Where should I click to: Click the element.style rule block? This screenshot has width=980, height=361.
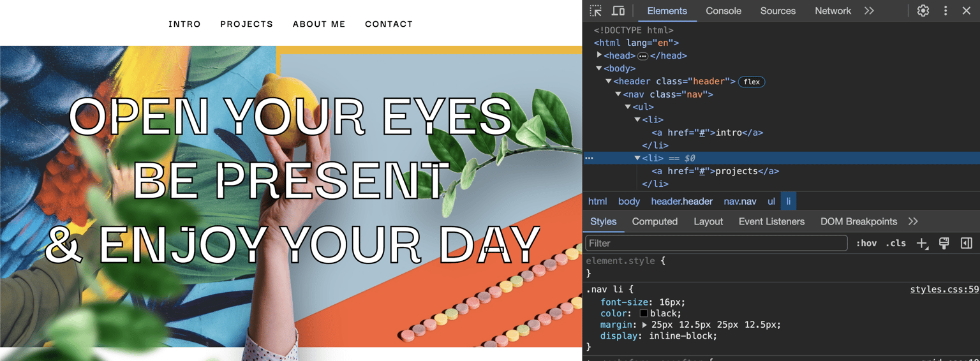point(781,267)
